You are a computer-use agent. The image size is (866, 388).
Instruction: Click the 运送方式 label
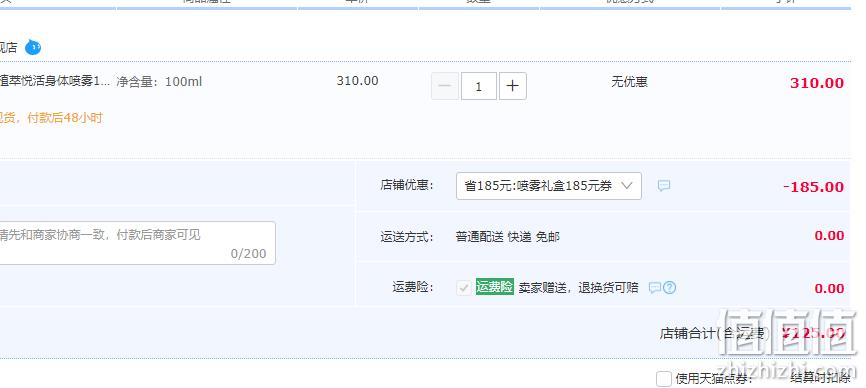pyautogui.click(x=408, y=237)
